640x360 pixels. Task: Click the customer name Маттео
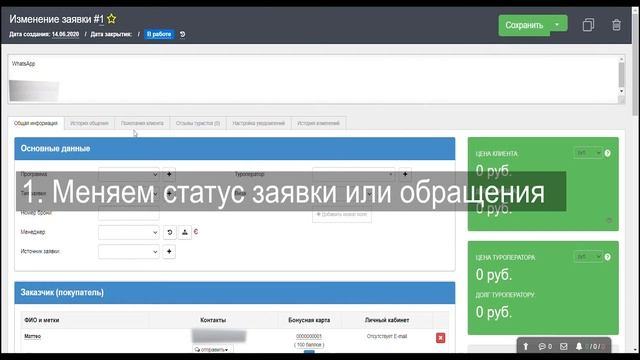click(33, 336)
